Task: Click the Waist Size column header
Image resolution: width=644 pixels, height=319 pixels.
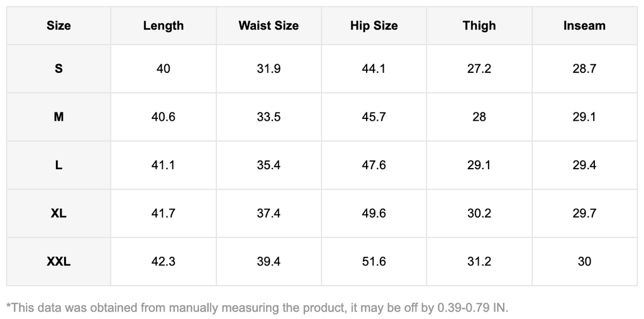Action: click(269, 26)
